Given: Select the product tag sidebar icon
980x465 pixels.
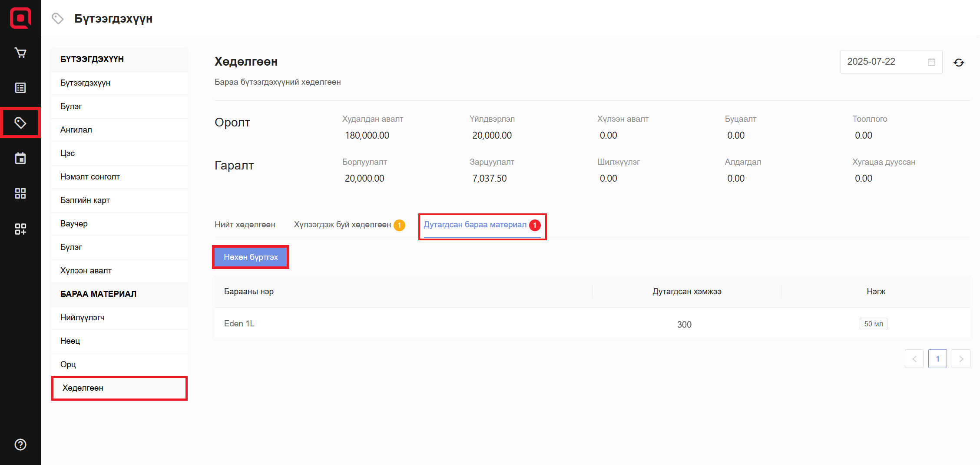Looking at the screenshot, I should pyautogui.click(x=20, y=123).
